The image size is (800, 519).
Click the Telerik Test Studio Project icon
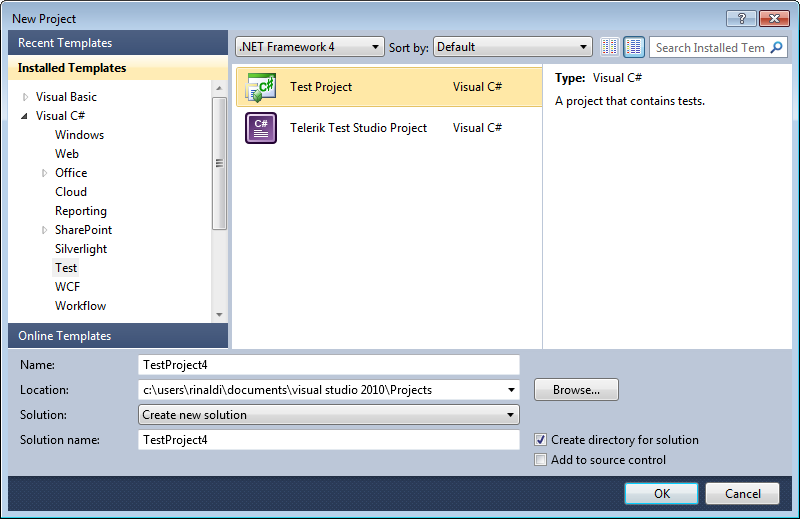tap(261, 128)
